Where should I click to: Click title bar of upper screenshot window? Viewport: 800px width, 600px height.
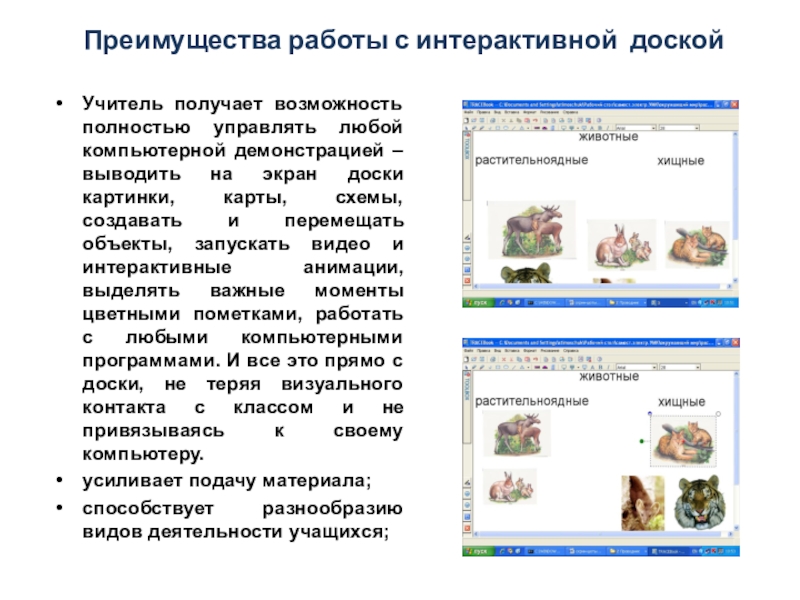click(x=601, y=105)
